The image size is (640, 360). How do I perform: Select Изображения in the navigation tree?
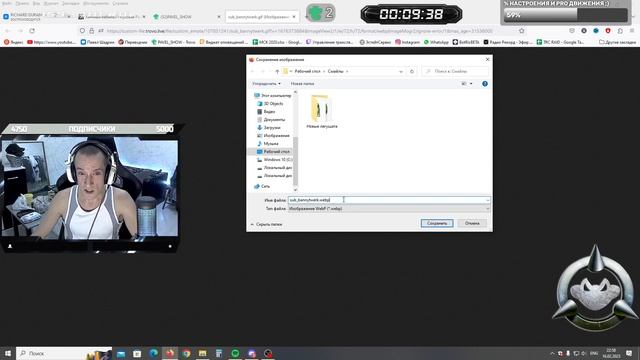tap(273, 136)
